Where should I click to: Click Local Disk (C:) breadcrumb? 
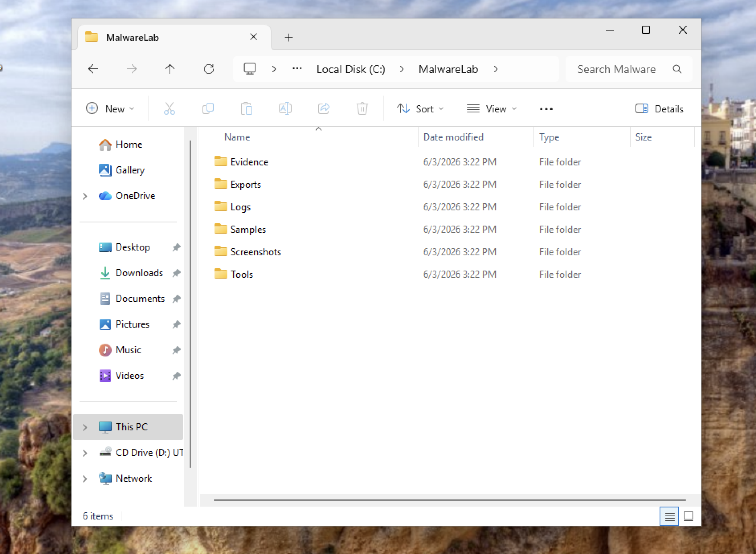tap(351, 69)
